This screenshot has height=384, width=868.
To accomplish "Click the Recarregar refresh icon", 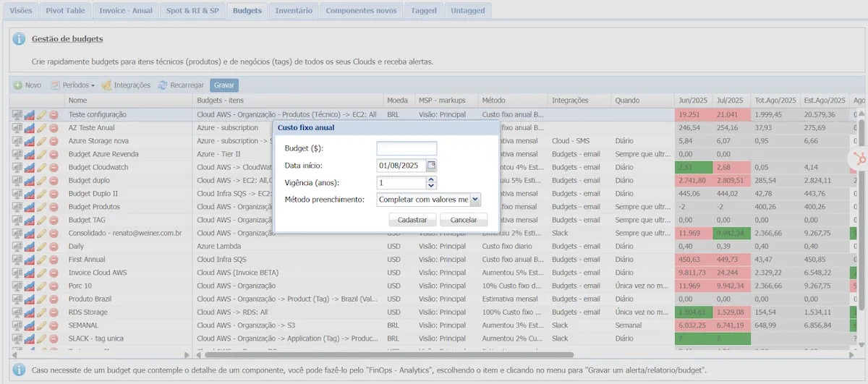I will coord(163,85).
